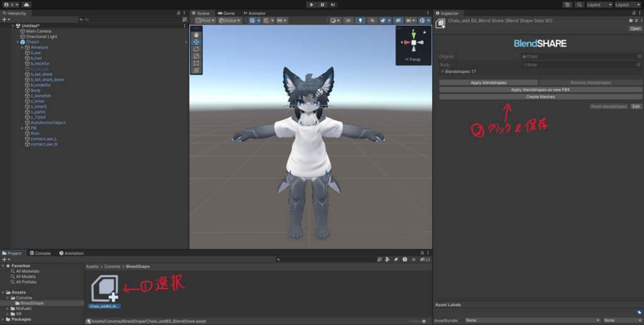The image size is (644, 325).
Task: Collapse the Chalo1 prefab in Hierarchy
Action: tap(18, 42)
